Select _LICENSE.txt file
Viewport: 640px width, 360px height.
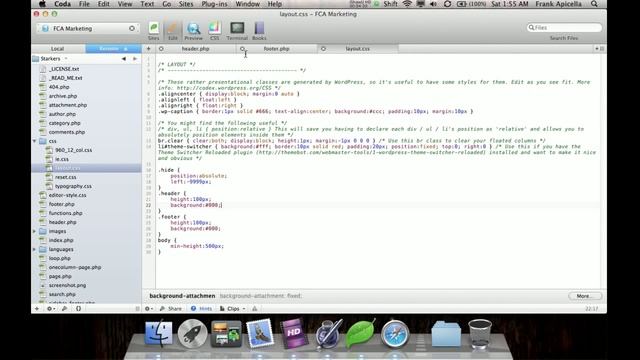pos(64,69)
